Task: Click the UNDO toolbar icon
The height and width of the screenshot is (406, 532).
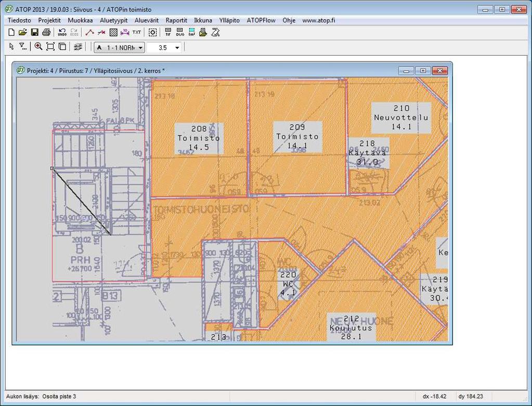Action: (62, 32)
